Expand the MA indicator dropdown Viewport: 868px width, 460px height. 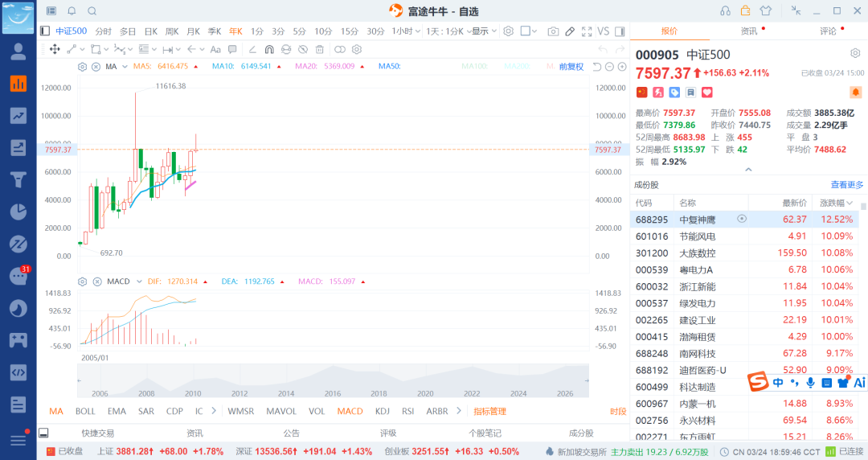(125, 67)
